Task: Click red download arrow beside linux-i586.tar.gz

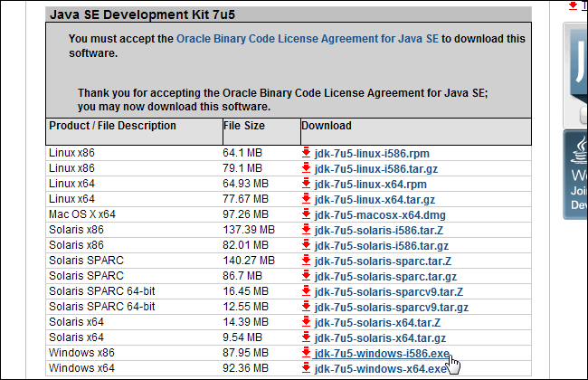Action: (307, 167)
